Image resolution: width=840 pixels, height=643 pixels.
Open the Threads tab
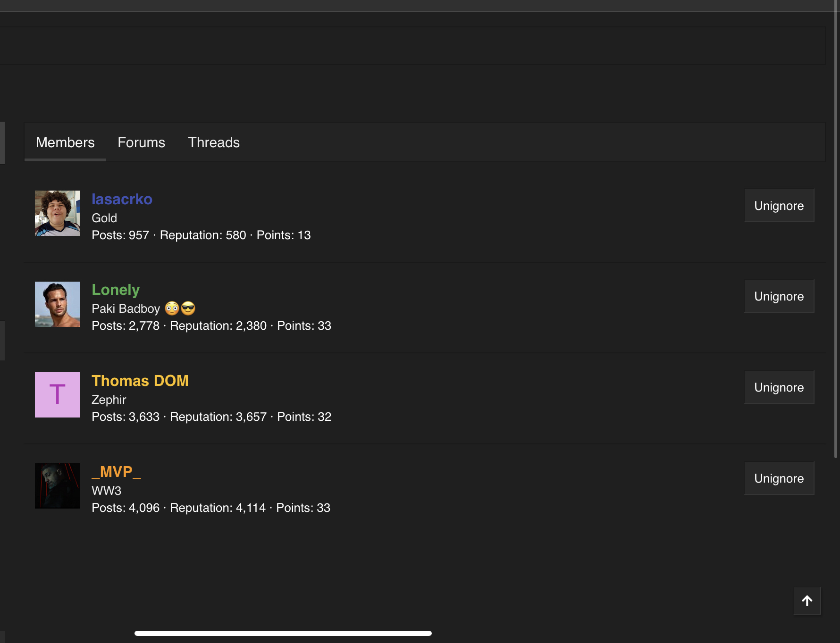coord(214,142)
